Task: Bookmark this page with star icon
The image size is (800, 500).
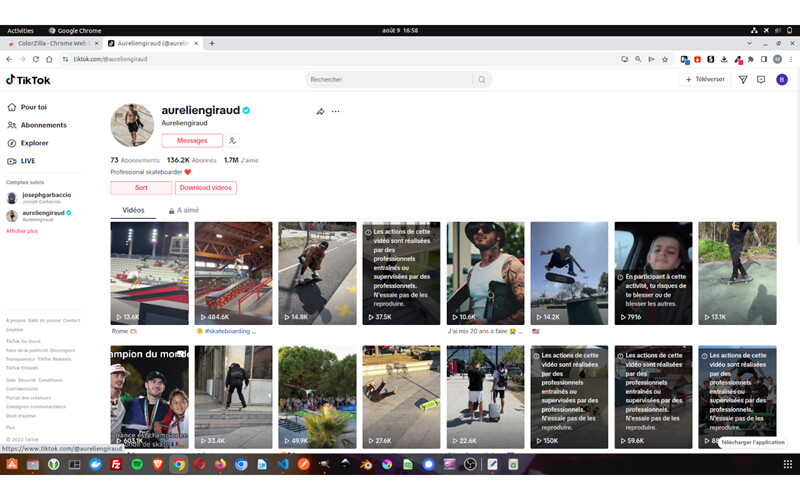Action: (665, 59)
